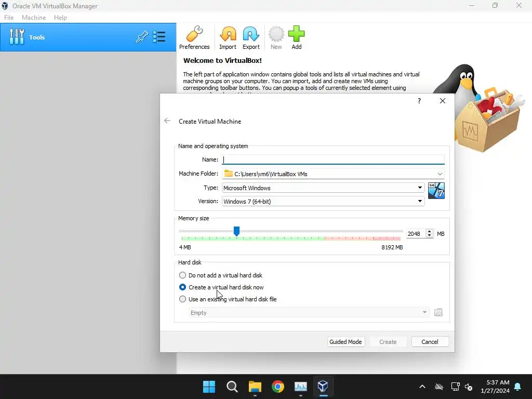Go back with the dialog arrow

(x=167, y=121)
